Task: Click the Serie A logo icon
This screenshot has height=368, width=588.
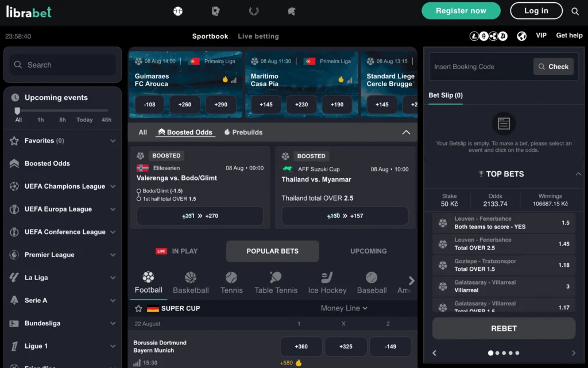Action: (x=14, y=300)
